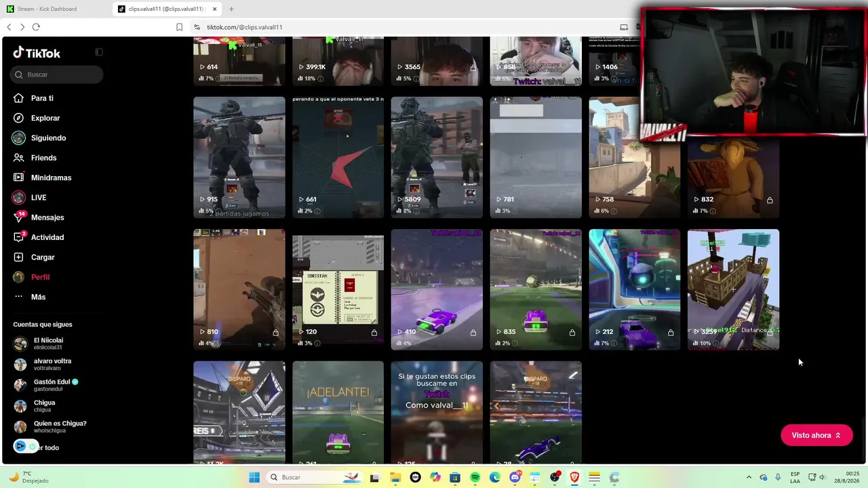Click the Visto ahora button
Image resolution: width=868 pixels, height=488 pixels.
click(x=816, y=435)
